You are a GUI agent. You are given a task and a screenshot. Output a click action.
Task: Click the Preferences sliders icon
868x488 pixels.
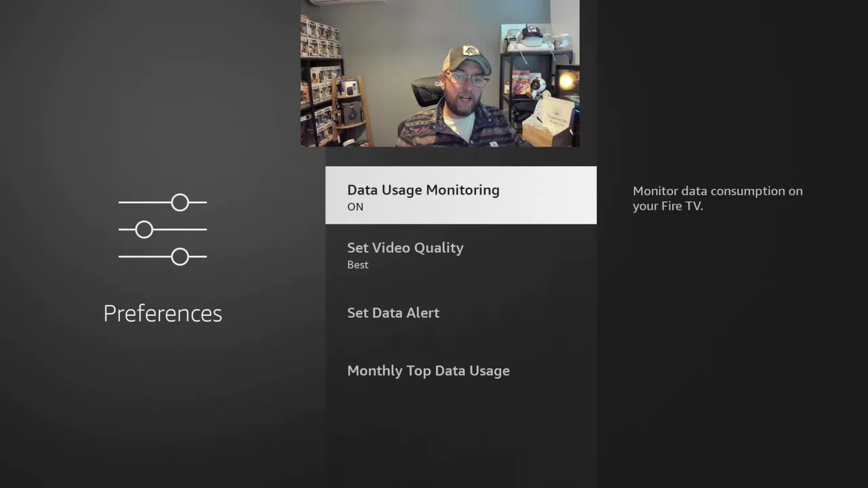click(x=163, y=230)
